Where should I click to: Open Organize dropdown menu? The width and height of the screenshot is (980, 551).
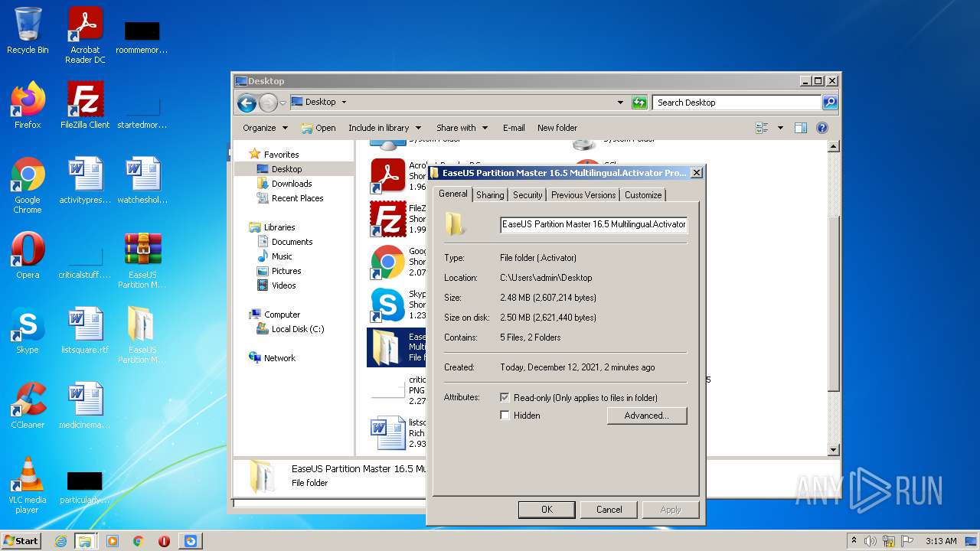265,128
